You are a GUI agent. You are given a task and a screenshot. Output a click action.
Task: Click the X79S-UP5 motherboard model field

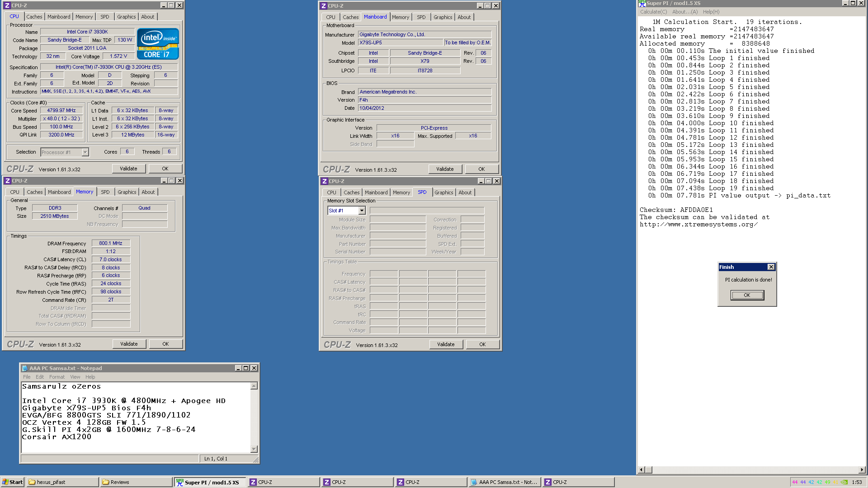click(400, 42)
